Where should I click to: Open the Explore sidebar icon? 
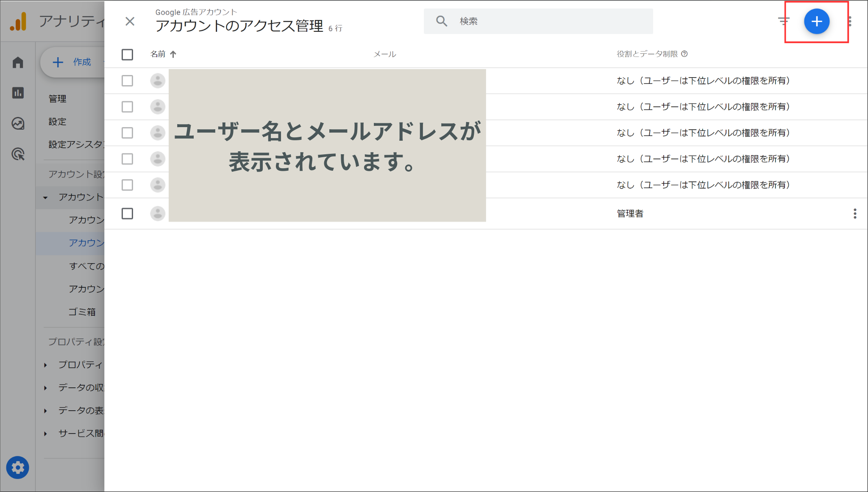pyautogui.click(x=18, y=123)
